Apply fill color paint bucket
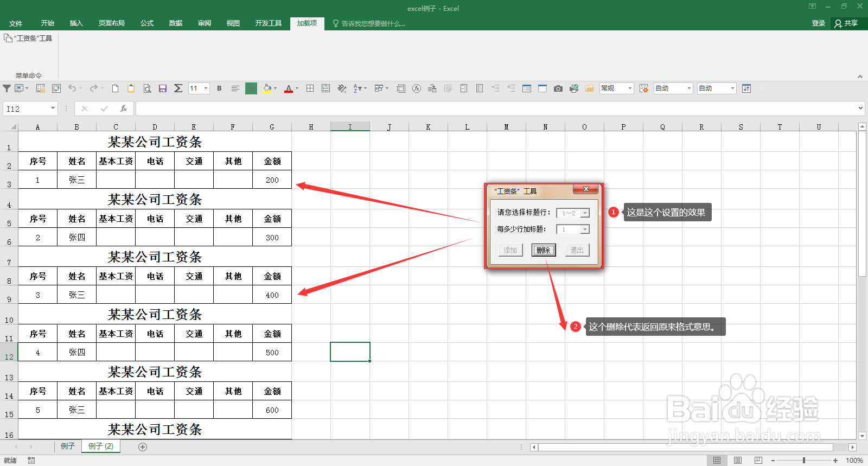Viewport: 868px width, 466px height. pyautogui.click(x=266, y=88)
